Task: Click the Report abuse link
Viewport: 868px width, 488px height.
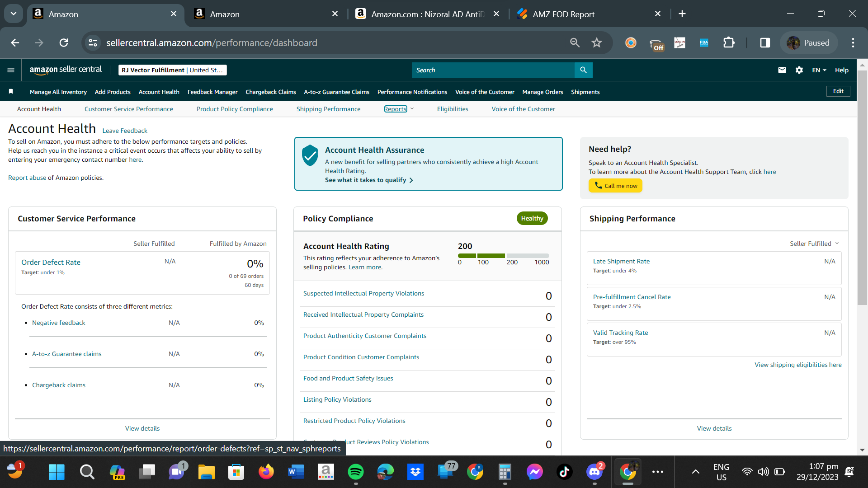Action: click(27, 178)
